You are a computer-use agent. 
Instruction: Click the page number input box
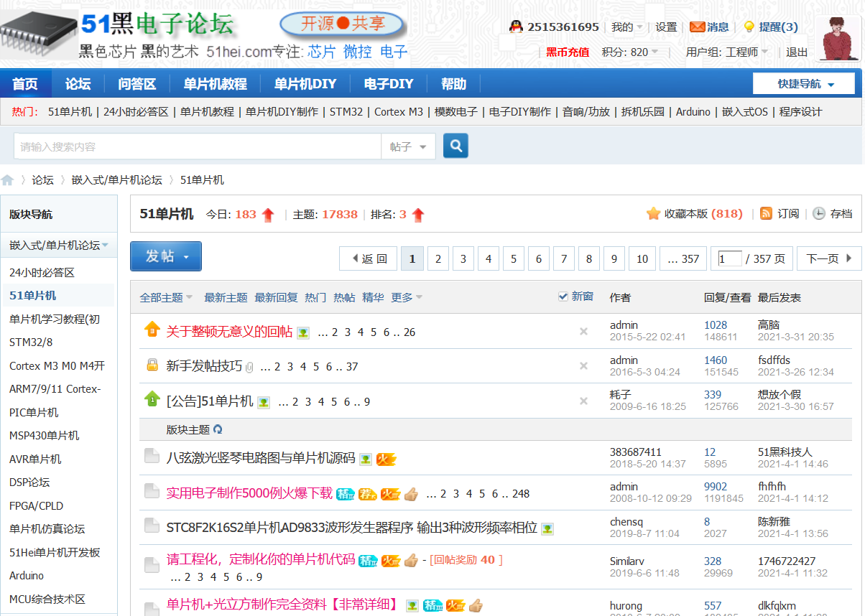(x=730, y=258)
